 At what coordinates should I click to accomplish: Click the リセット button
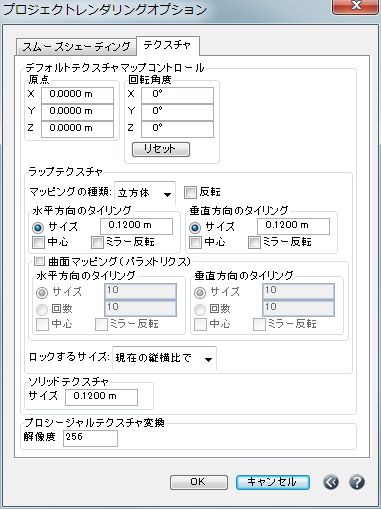pyautogui.click(x=161, y=149)
